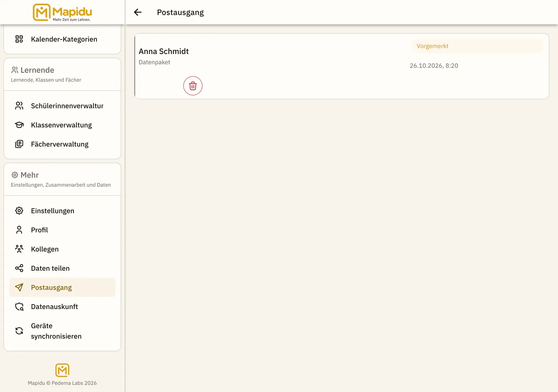Click the Anna Schmidt name
558x392 pixels.
(x=164, y=51)
